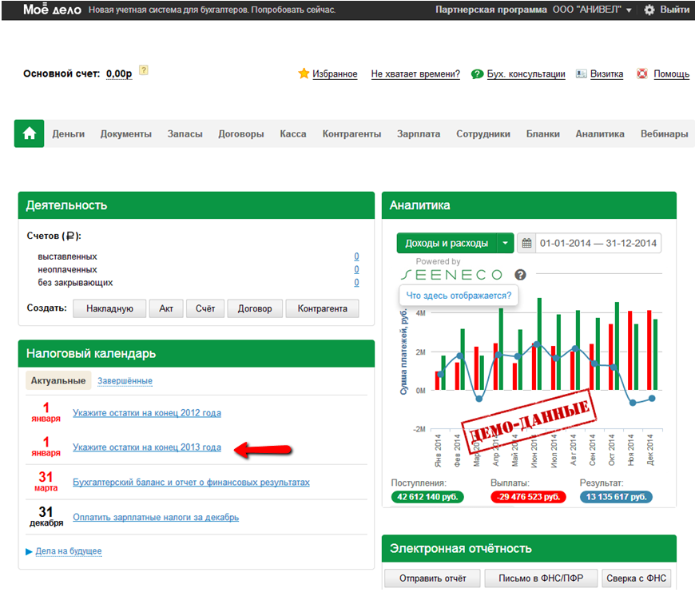Switch to the Завершённые tab
Viewport: 695px width, 616px height.
point(125,381)
